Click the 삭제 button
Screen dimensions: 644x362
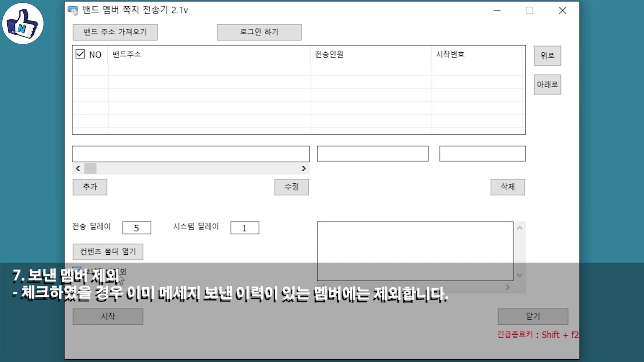(507, 187)
